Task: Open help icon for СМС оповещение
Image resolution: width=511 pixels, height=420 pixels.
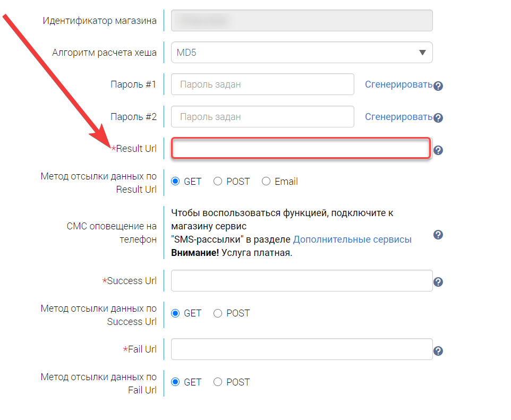Action: point(438,235)
